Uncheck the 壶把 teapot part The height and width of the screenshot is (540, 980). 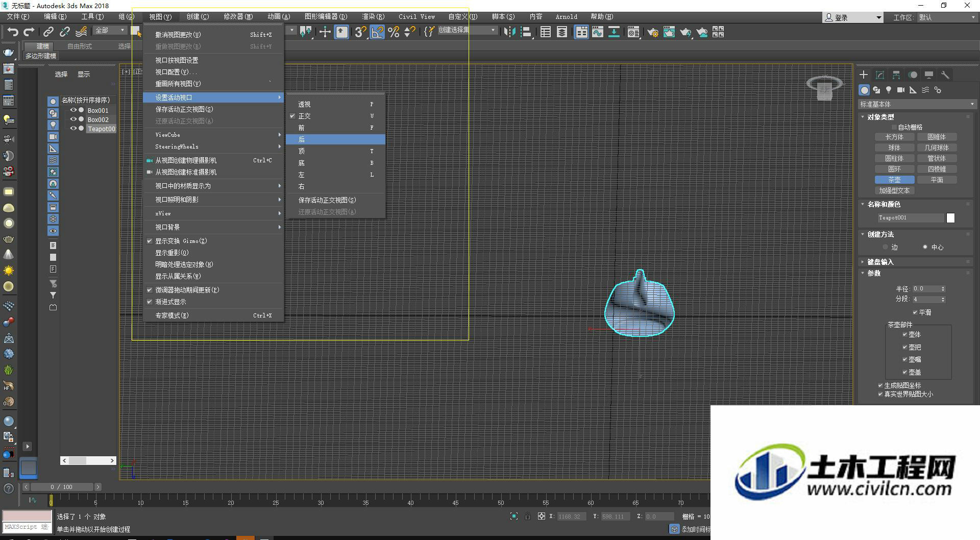(x=905, y=347)
